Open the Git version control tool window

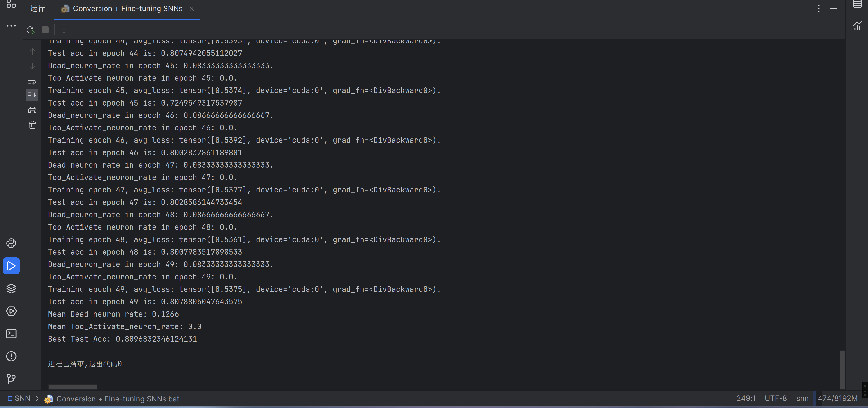point(11,379)
